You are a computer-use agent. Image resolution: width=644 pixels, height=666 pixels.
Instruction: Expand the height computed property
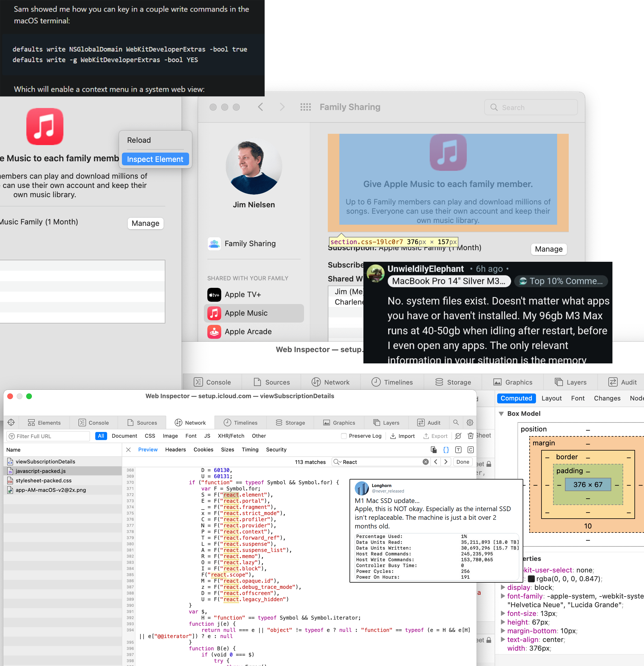click(x=503, y=622)
